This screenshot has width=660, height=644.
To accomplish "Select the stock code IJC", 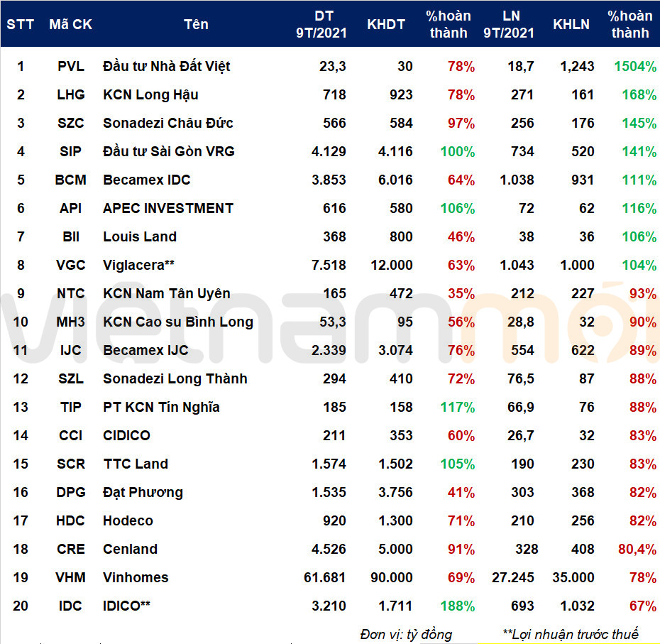I will click(70, 350).
